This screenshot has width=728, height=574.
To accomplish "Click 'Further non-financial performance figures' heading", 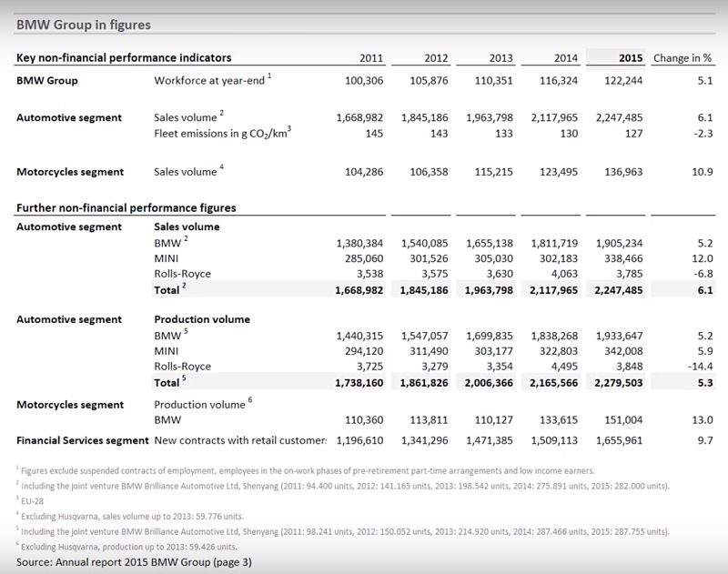I will click(x=126, y=208).
